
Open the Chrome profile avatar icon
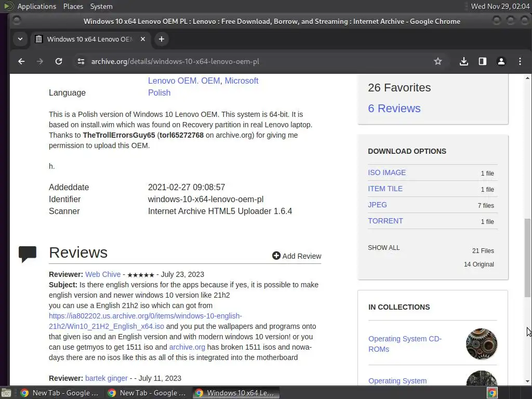pos(501,61)
